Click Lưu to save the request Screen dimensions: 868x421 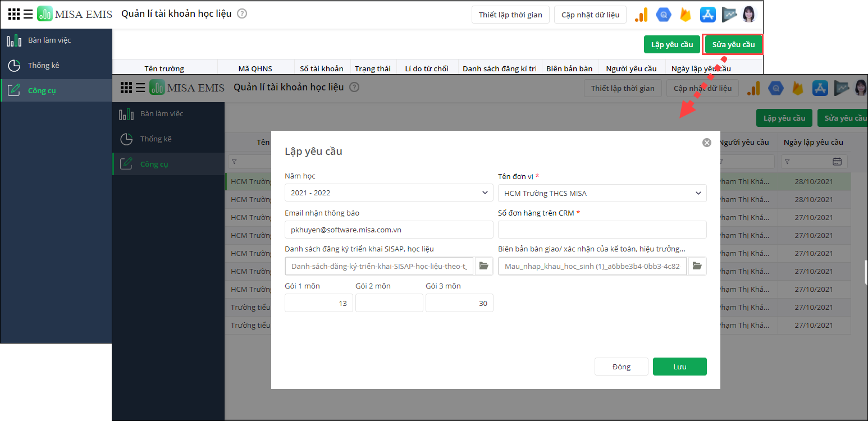680,367
